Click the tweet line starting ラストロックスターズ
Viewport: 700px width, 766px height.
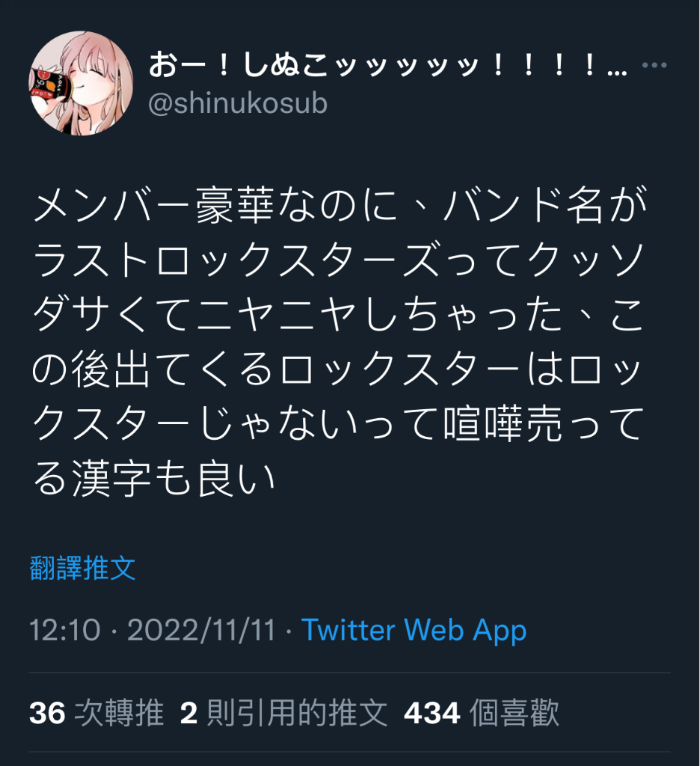(338, 260)
